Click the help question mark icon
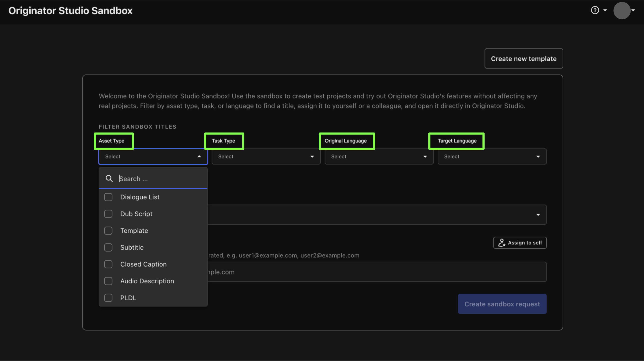Viewport: 644px width, 361px height. point(595,10)
